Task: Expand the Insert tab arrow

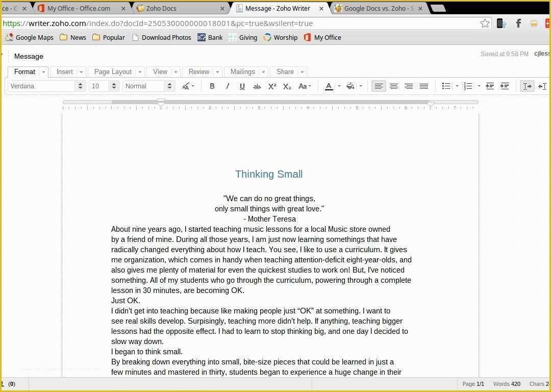Action: pyautogui.click(x=81, y=72)
